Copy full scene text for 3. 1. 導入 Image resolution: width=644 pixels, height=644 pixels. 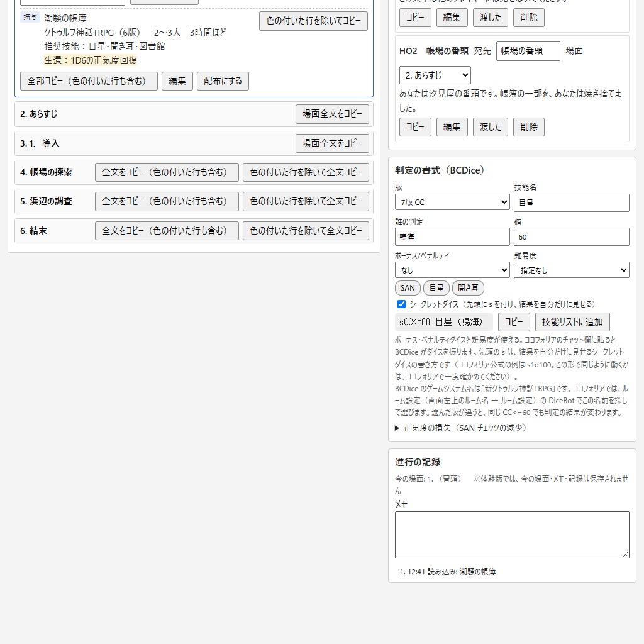[332, 143]
